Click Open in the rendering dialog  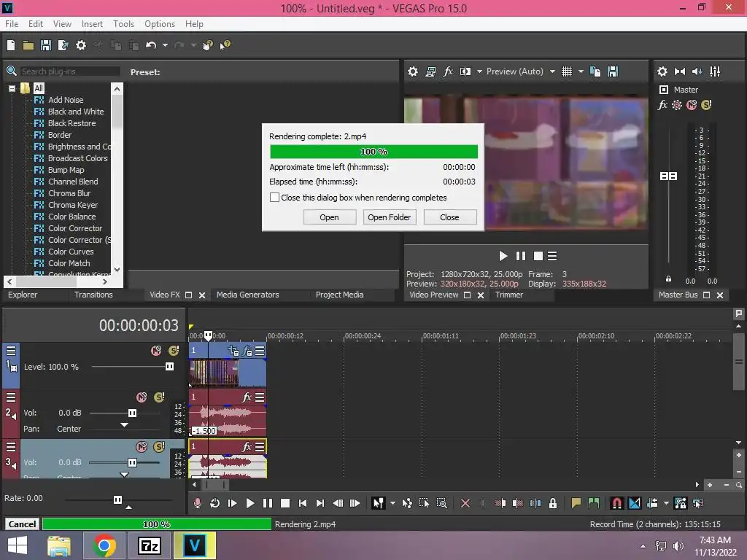coord(329,217)
